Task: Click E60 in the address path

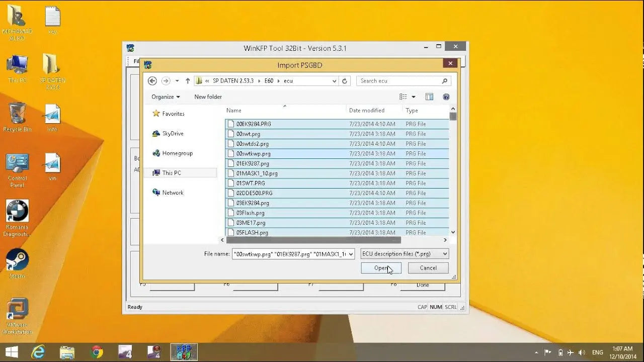Action: 269,80
